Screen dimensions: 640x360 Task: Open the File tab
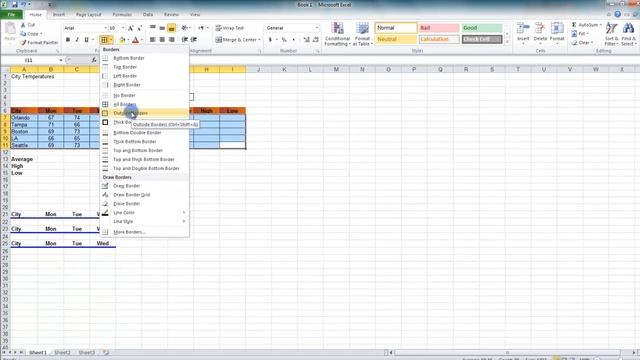pos(11,14)
